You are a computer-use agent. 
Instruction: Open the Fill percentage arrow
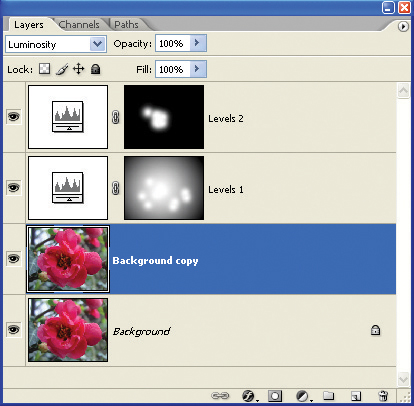(x=198, y=69)
